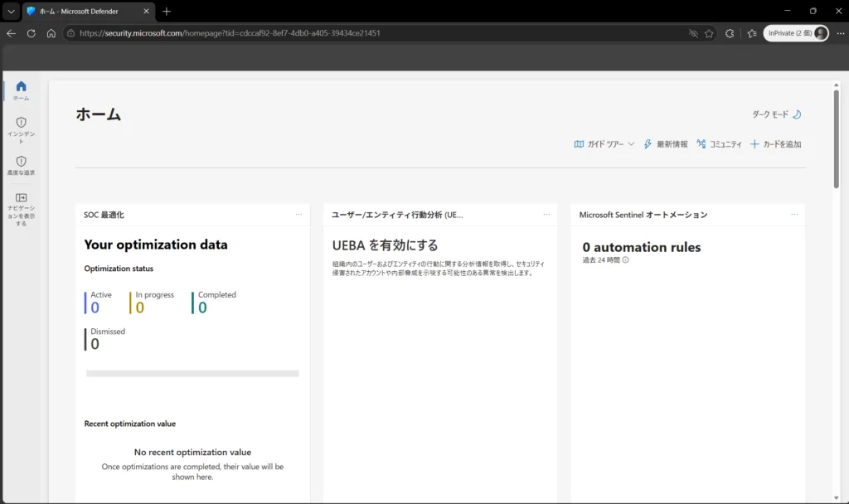The width and height of the screenshot is (849, 504).
Task: Toggle ダーク モード moon icon
Action: tap(797, 114)
